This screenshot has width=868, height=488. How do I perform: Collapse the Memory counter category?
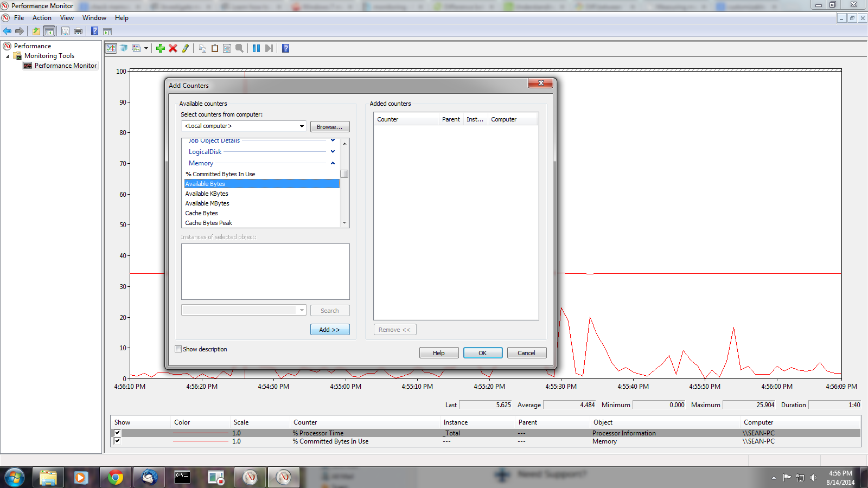tap(333, 163)
